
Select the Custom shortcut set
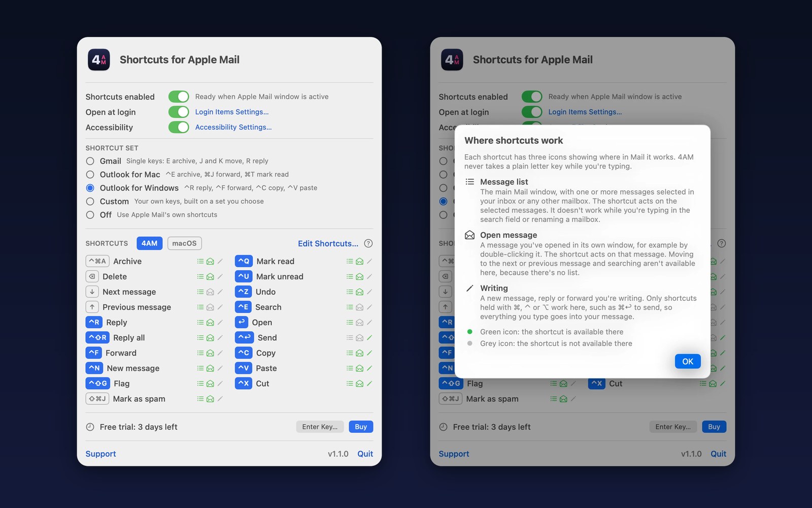coord(90,201)
